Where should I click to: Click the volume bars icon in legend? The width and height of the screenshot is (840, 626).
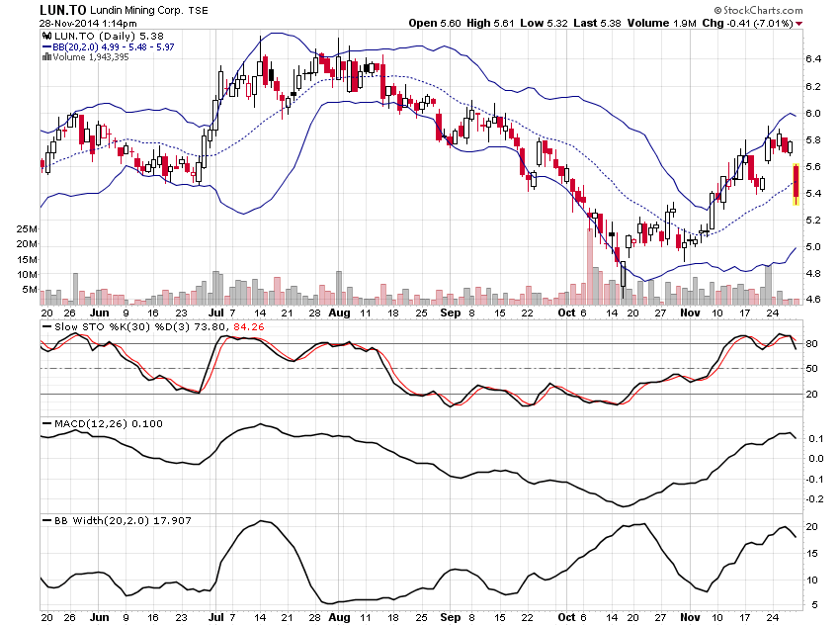pos(46,56)
